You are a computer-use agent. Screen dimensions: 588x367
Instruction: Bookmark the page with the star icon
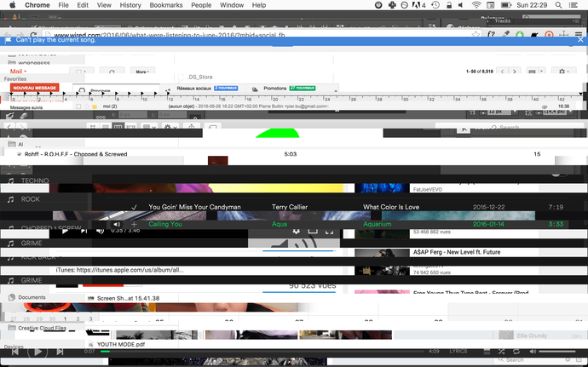pos(476,35)
